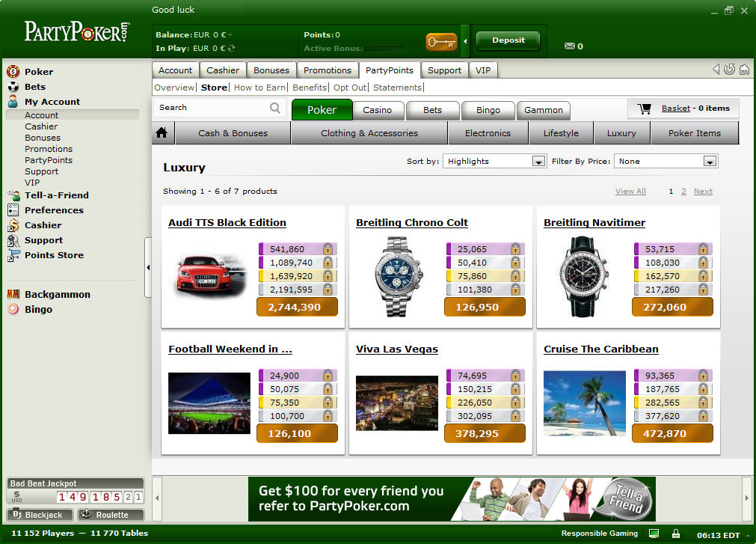756x544 pixels.
Task: Click the padlock icon in status bar
Action: tap(676, 534)
